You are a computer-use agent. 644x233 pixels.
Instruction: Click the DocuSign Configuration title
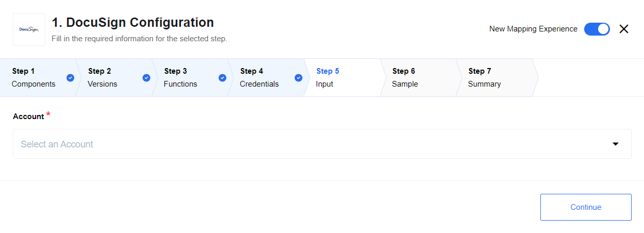pos(133,23)
